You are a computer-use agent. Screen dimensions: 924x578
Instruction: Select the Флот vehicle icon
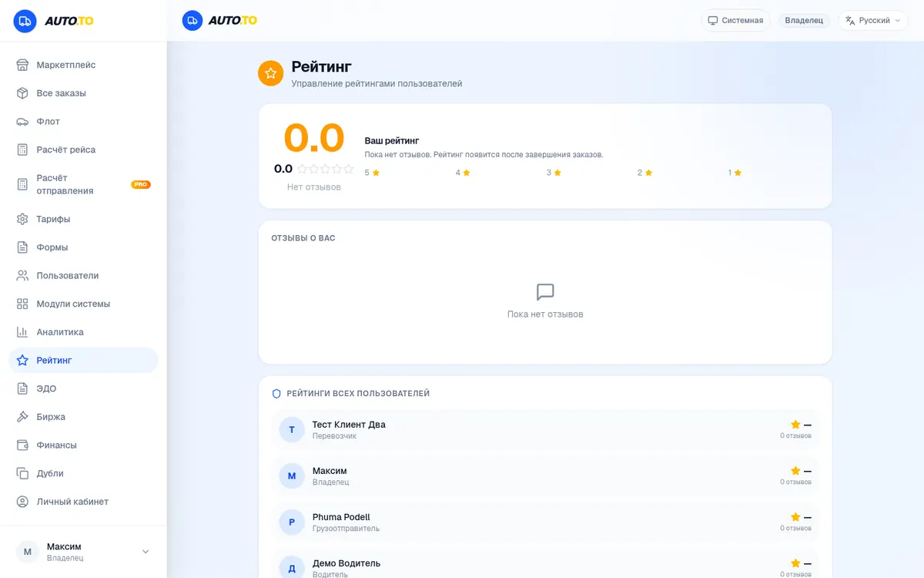22,122
